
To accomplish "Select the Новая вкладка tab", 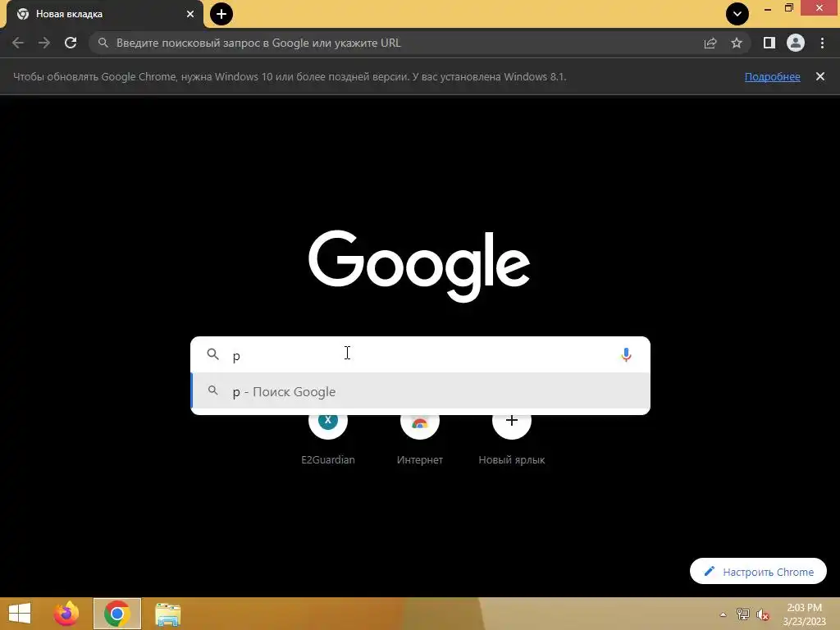I will pyautogui.click(x=104, y=14).
